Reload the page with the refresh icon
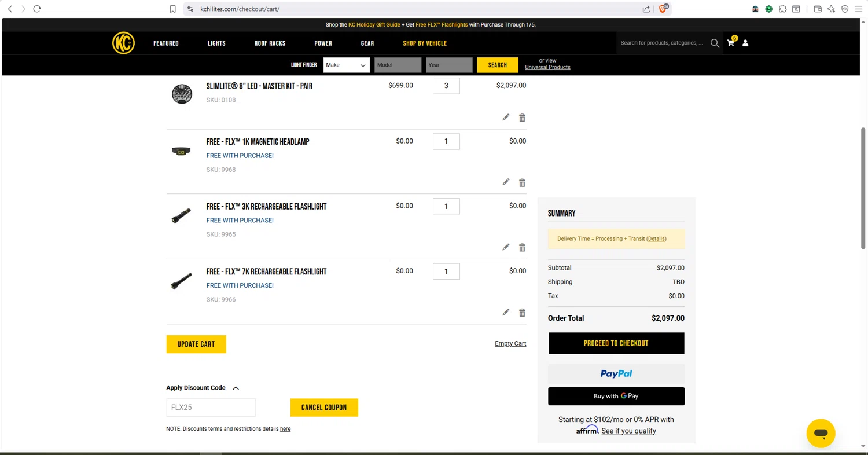The width and height of the screenshot is (868, 455). (37, 9)
